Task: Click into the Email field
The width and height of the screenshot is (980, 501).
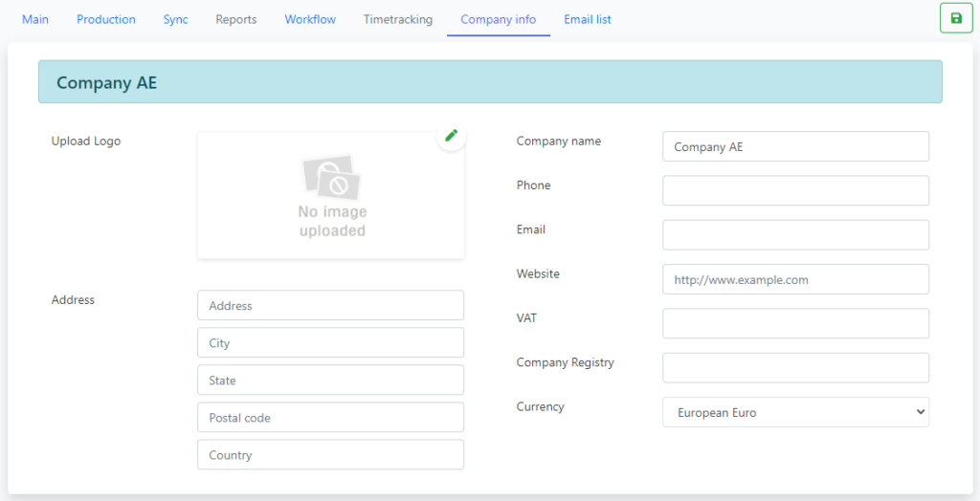Action: 795,235
